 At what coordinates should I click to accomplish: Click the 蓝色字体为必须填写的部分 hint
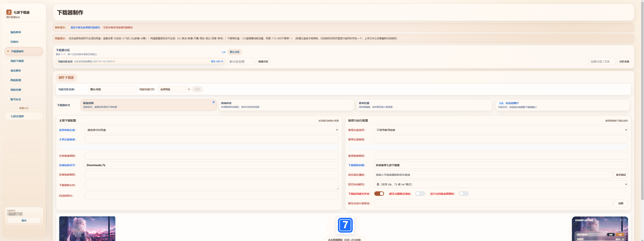click(x=85, y=27)
